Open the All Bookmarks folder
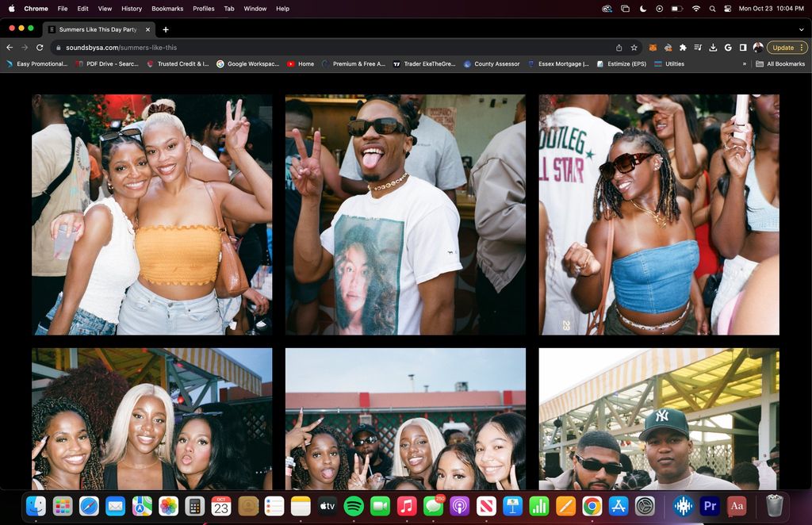812x525 pixels. click(780, 63)
